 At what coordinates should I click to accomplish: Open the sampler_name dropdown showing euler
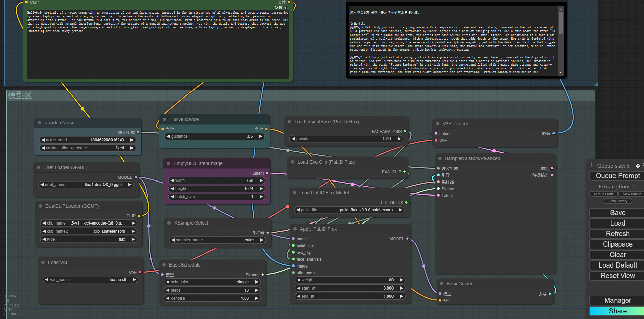coord(217,240)
